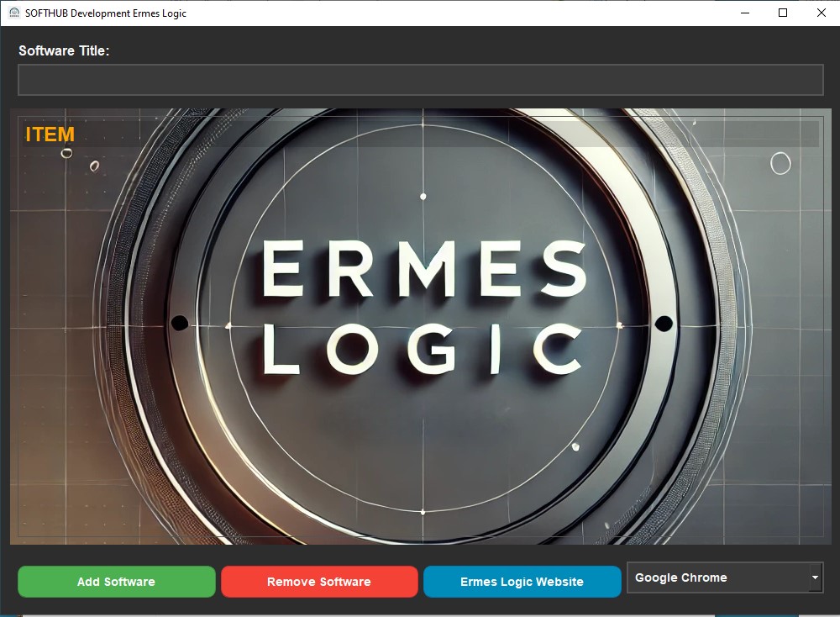The width and height of the screenshot is (840, 617).
Task: Maximize the SOFTHUB window
Action: pos(783,13)
